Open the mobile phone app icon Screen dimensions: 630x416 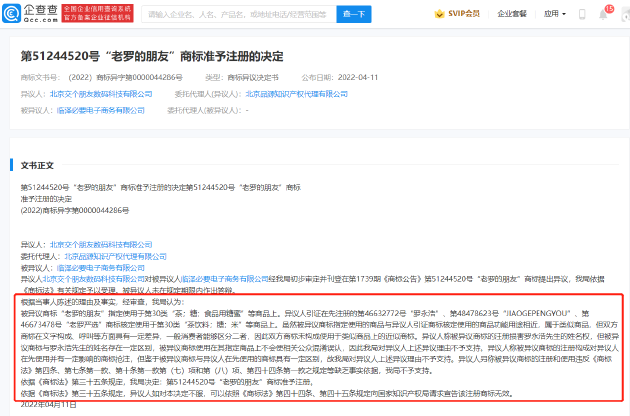click(582, 14)
